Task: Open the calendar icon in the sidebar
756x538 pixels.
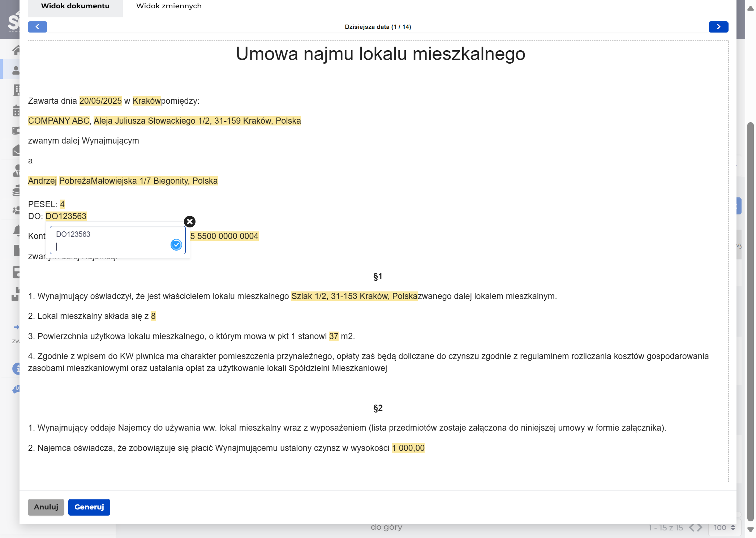Action: click(x=16, y=111)
